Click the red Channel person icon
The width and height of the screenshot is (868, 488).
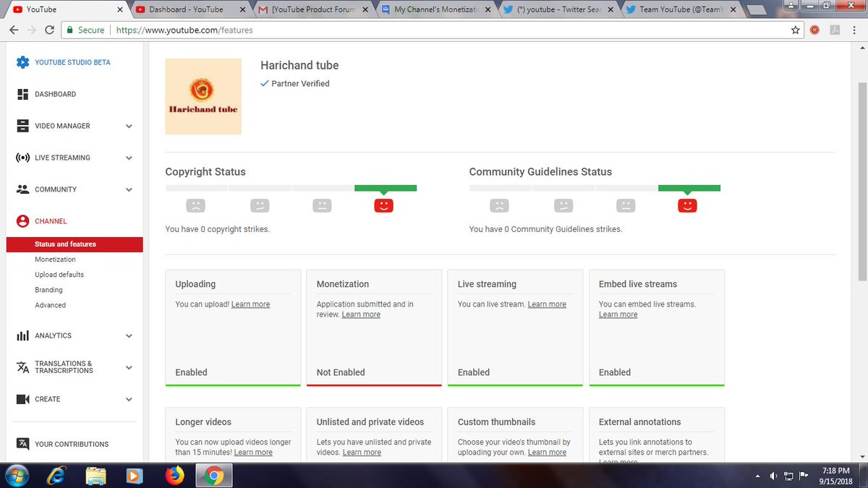pyautogui.click(x=22, y=221)
